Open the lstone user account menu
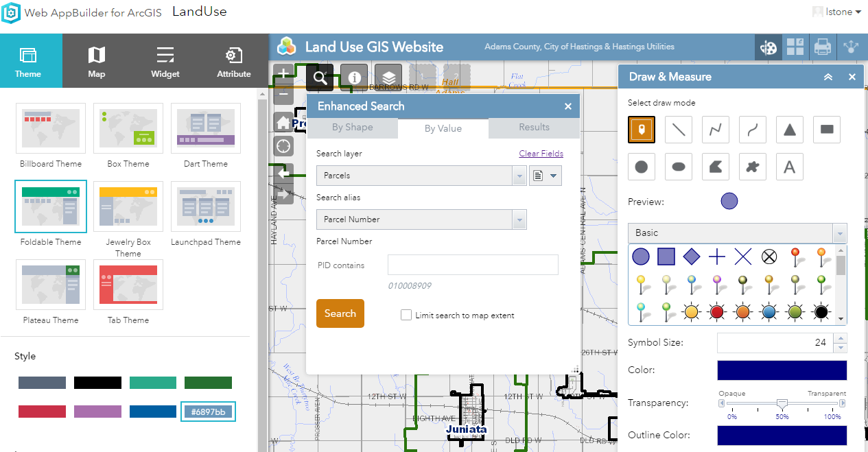The image size is (868, 452). 836,12
